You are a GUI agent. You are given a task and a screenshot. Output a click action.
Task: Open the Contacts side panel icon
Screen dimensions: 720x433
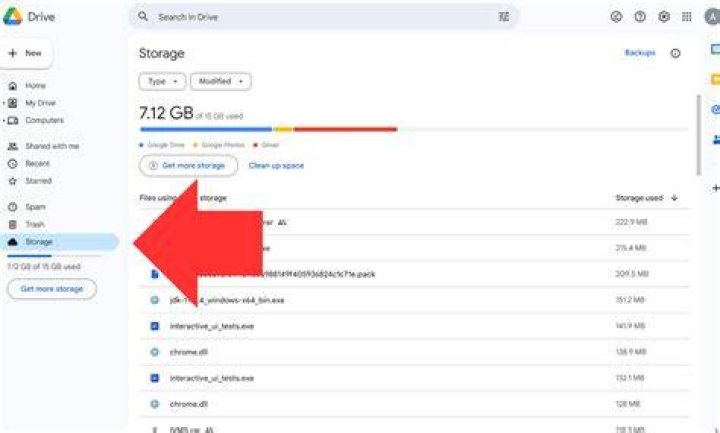point(715,140)
